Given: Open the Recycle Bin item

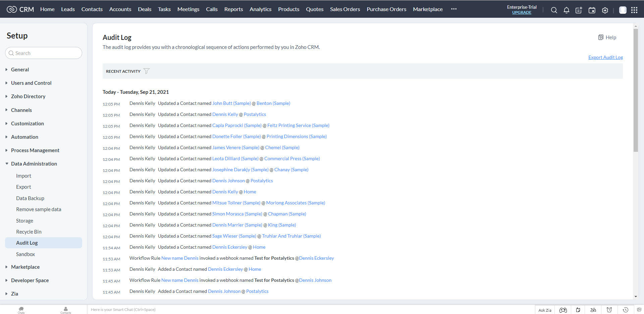Looking at the screenshot, I should (x=29, y=232).
